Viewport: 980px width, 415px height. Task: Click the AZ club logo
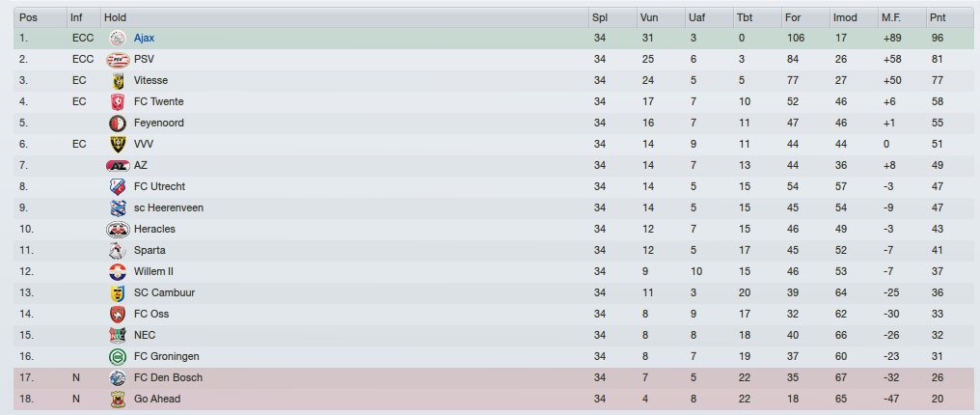[118, 166]
